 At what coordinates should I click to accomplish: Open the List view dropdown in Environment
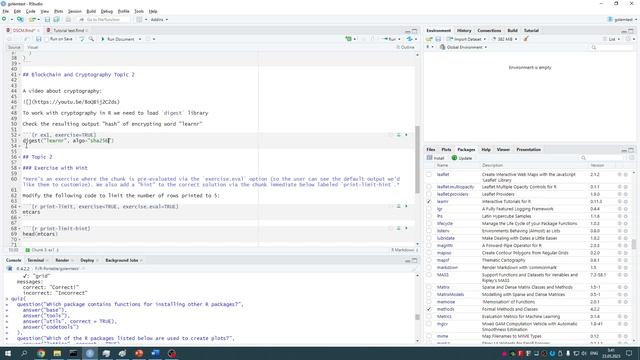[611, 39]
